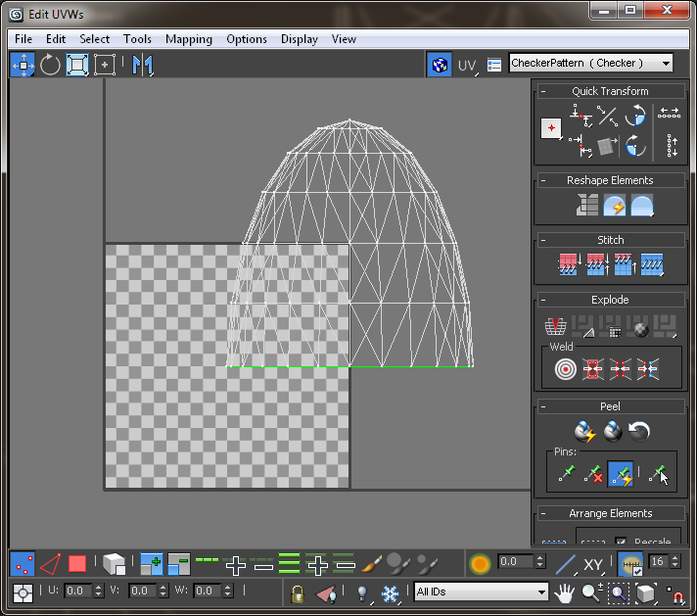Click the Linear Align icon
The height and width of the screenshot is (616, 697).
point(607,116)
